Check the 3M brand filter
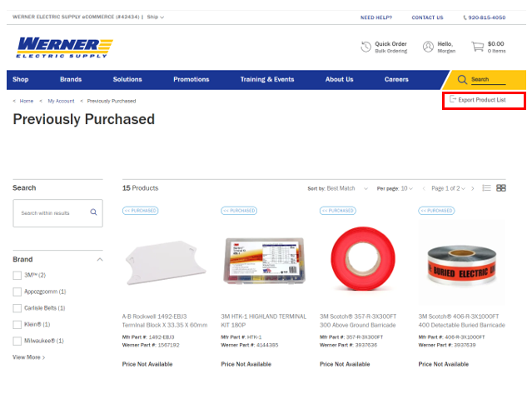This screenshot has width=532, height=394. tap(17, 275)
